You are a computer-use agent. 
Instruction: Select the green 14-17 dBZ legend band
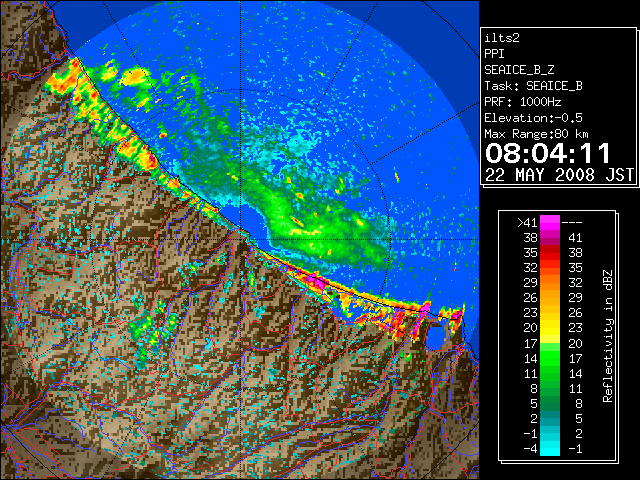pos(550,358)
